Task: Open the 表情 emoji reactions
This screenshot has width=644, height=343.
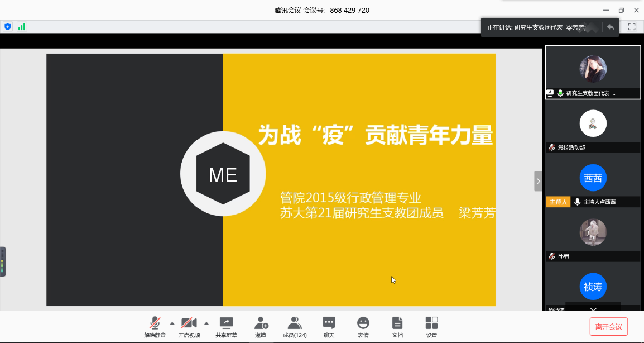Action: [363, 326]
